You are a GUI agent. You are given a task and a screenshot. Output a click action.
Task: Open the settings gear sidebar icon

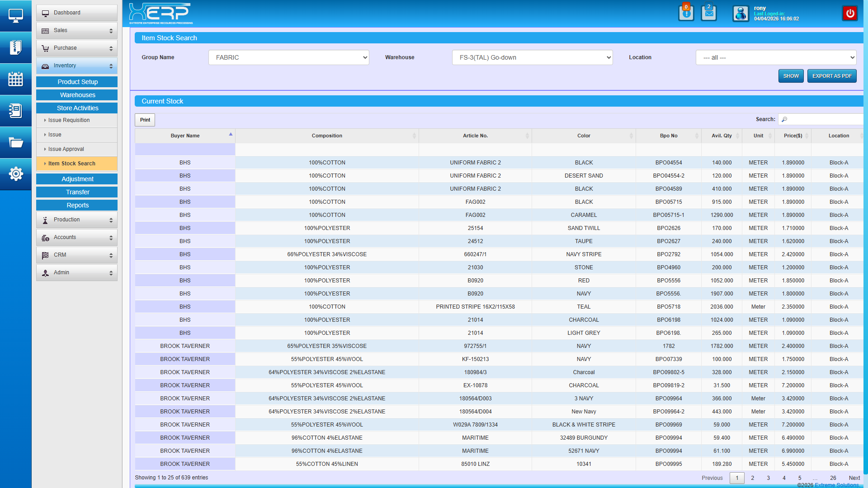(x=15, y=174)
